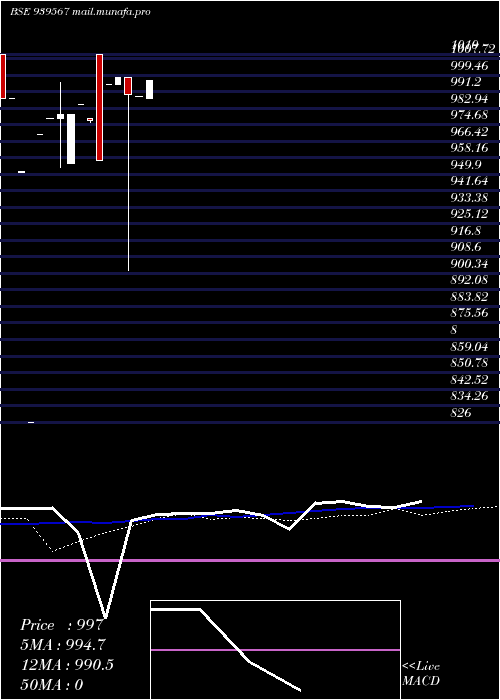
Task: Select the 966.42 axis value
Action: coord(469,132)
